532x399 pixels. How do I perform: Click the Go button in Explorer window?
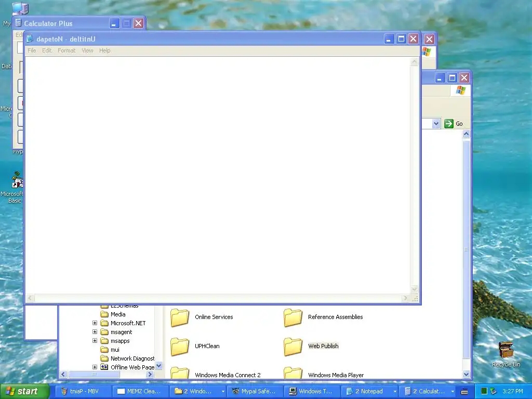pyautogui.click(x=454, y=124)
